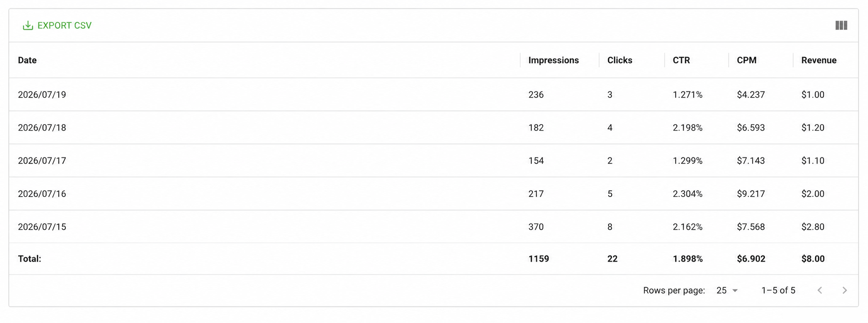Open the column visibility icon
Image resolution: width=868 pixels, height=323 pixels.
pos(841,25)
